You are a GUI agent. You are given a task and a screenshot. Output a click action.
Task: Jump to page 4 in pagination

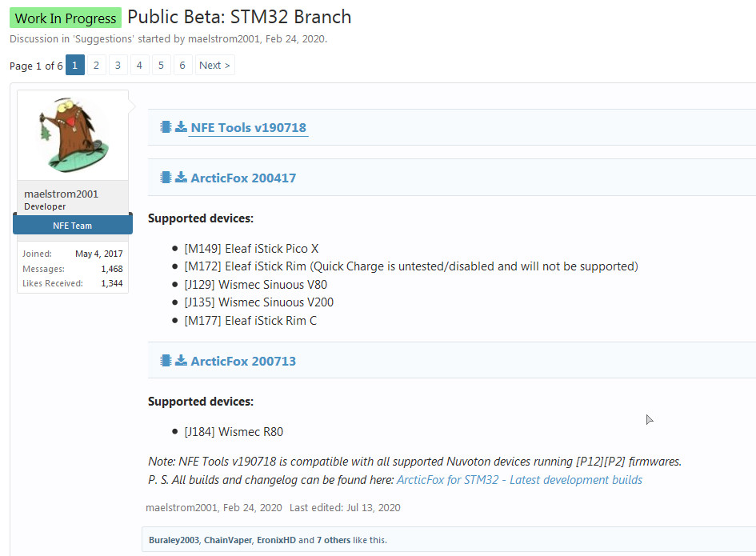click(139, 66)
